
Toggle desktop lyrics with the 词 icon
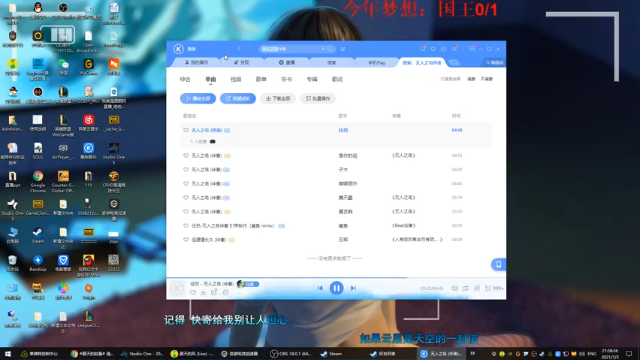[x=476, y=288]
